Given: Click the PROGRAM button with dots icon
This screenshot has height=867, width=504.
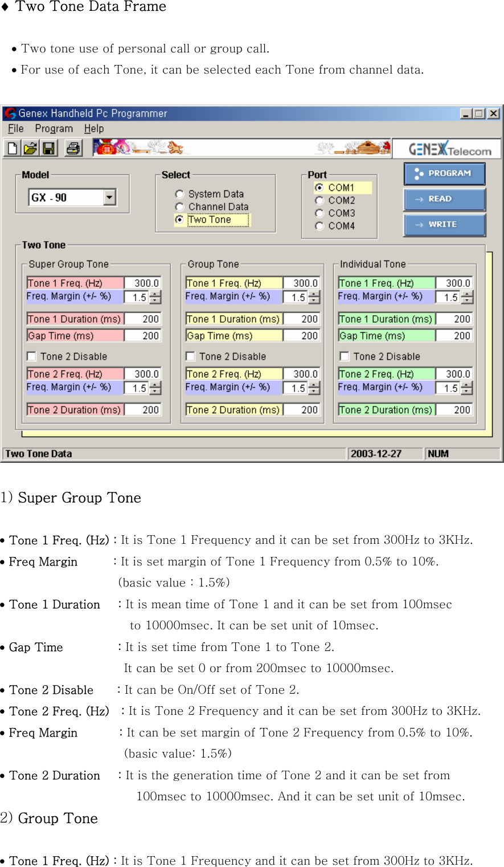Looking at the screenshot, I should [444, 174].
